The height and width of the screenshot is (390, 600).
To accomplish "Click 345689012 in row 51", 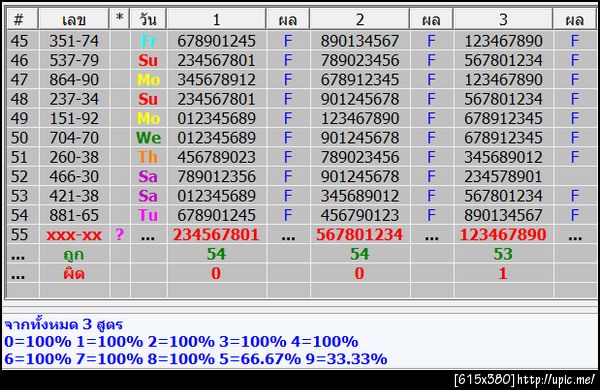I will point(503,157).
